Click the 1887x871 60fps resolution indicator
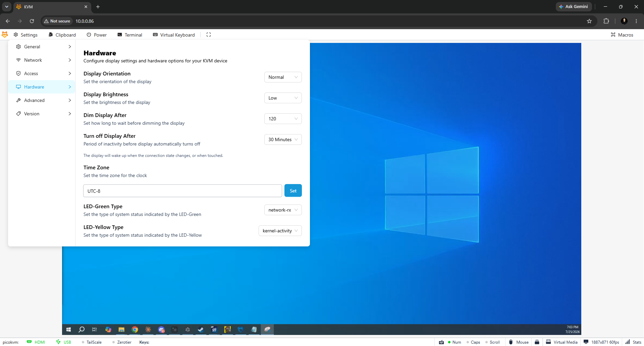The height and width of the screenshot is (346, 644). pyautogui.click(x=601, y=342)
